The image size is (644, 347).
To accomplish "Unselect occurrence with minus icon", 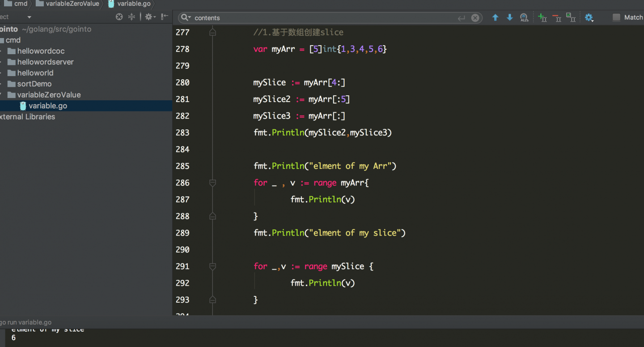I will tap(557, 17).
